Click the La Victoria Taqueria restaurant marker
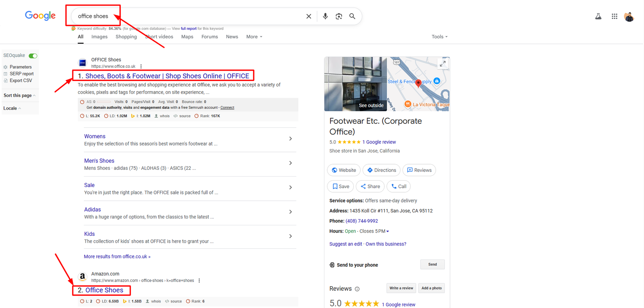This screenshot has height=308, width=644. (408, 104)
